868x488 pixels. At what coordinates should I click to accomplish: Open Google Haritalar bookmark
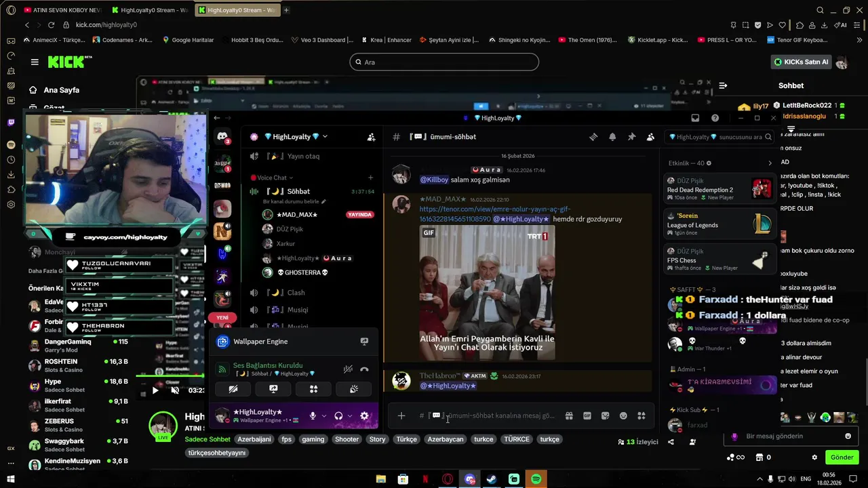point(188,40)
